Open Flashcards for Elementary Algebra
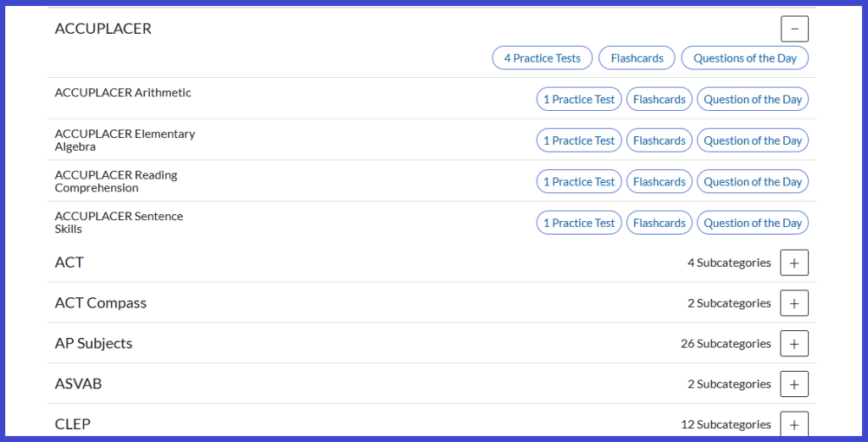Screen dimensions: 868x442 click(x=659, y=141)
